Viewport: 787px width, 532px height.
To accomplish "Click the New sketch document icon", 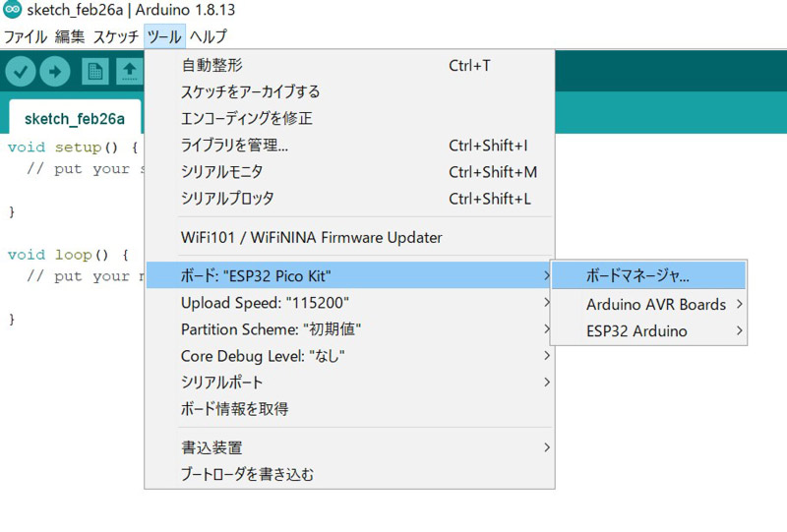I will click(x=95, y=72).
